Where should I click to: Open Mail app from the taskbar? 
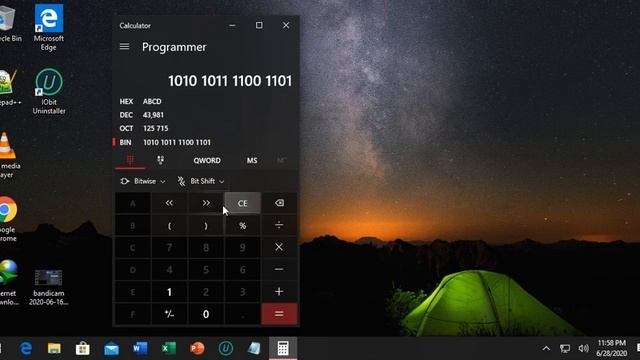(111, 348)
